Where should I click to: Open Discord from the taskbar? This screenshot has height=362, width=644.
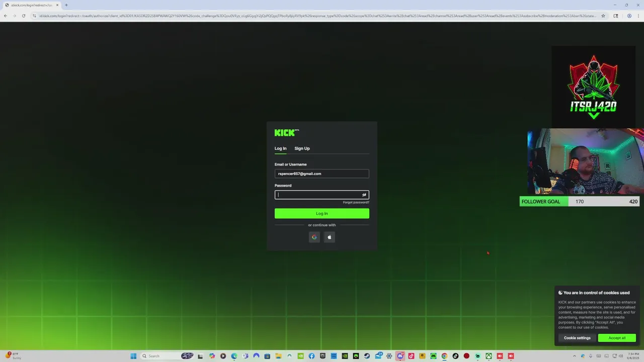tap(400, 356)
